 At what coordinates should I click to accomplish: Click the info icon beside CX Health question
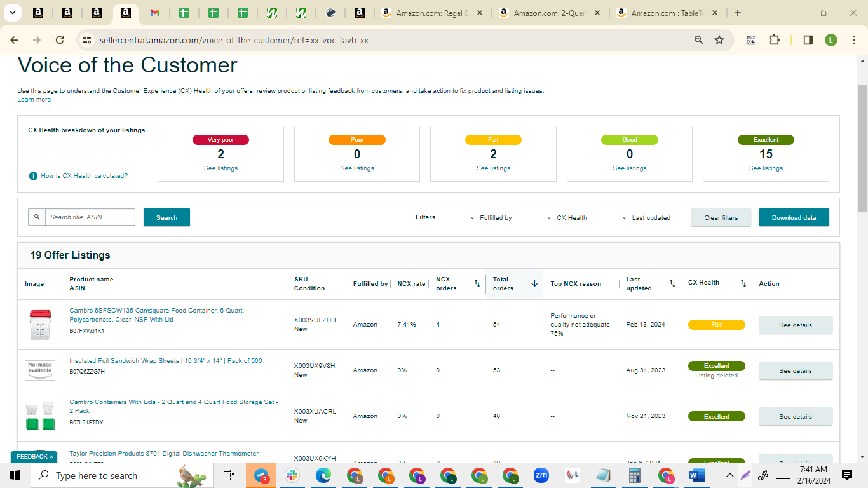point(33,176)
